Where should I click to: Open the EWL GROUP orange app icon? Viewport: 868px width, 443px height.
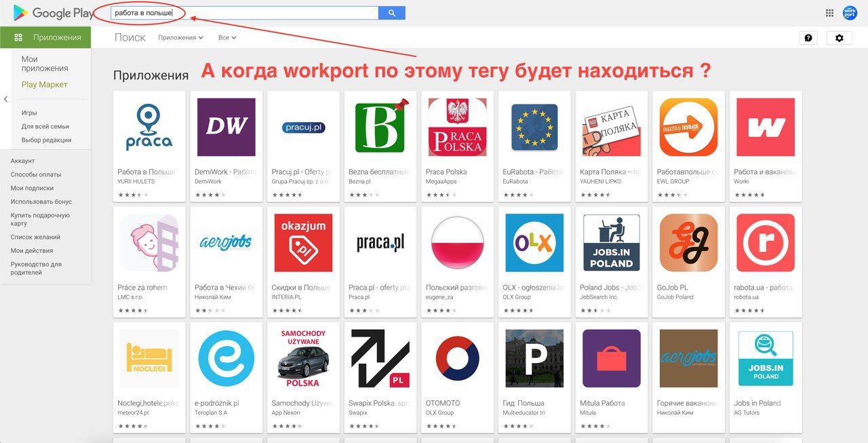point(688,128)
